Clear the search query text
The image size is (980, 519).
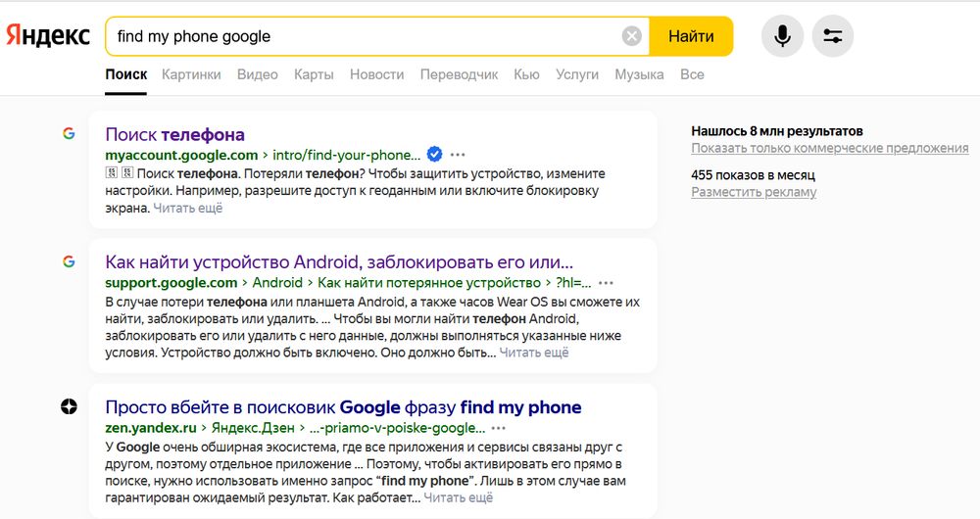tap(632, 36)
